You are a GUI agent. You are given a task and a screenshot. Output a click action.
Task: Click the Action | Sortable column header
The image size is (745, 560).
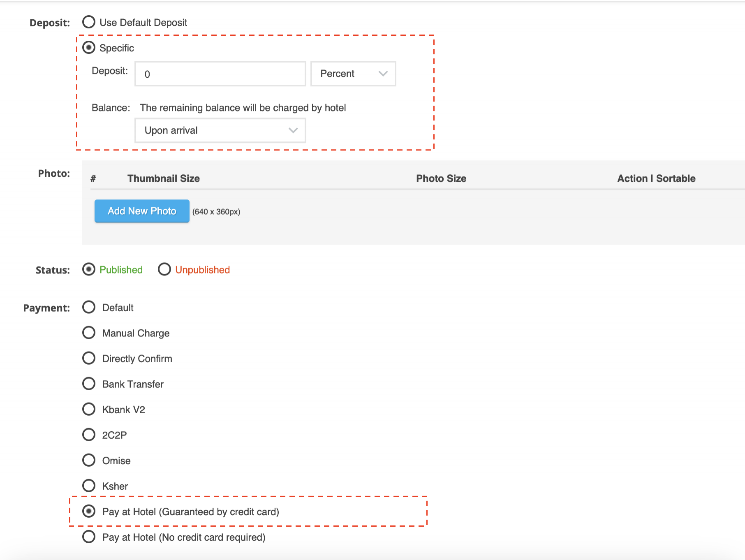click(x=656, y=178)
